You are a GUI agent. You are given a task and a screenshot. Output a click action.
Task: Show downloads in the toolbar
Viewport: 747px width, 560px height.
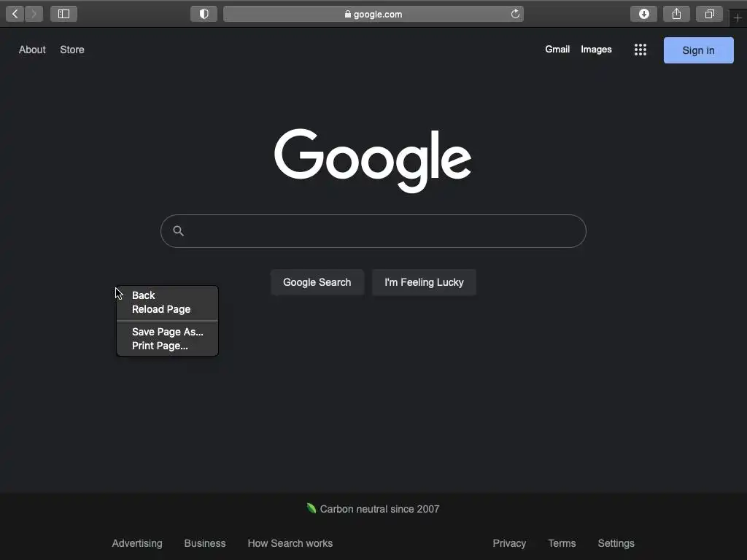click(x=643, y=14)
